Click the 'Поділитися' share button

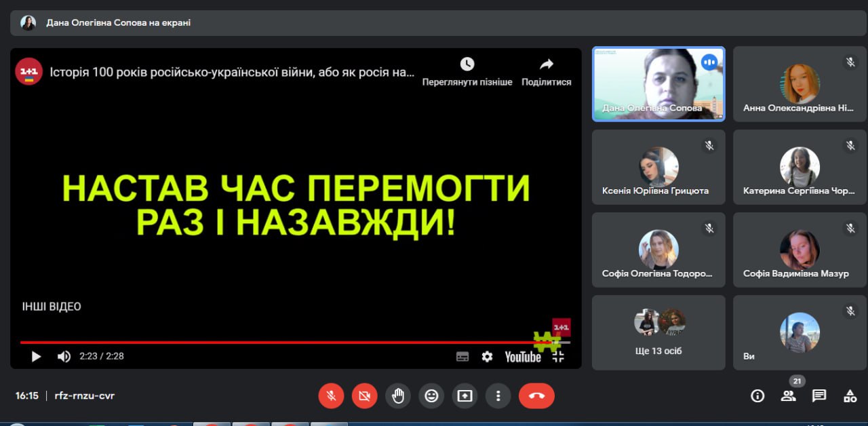pos(546,72)
